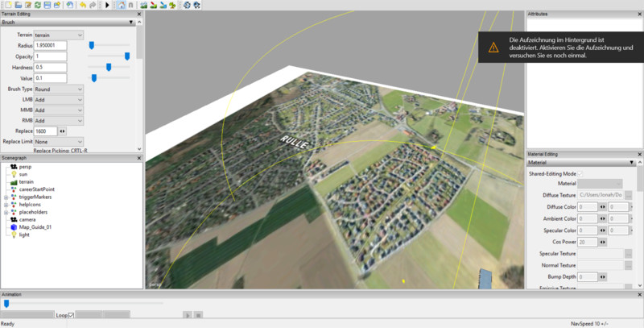Toggle the house navigation mode icon

122,5
